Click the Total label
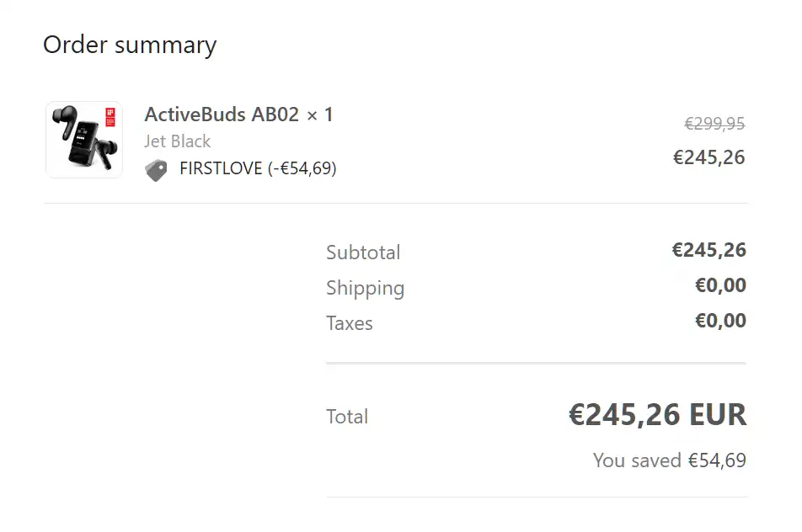The height and width of the screenshot is (532, 802). [347, 417]
